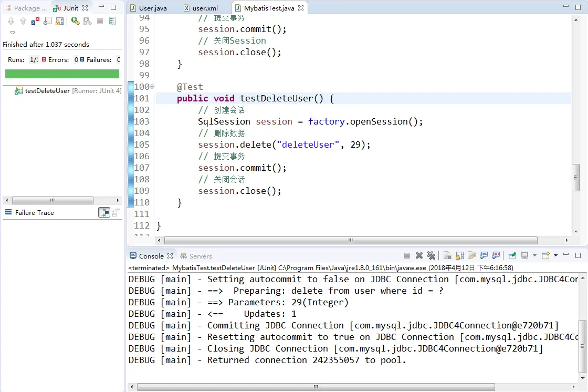Toggle Console Word Wrap icon

point(472,256)
